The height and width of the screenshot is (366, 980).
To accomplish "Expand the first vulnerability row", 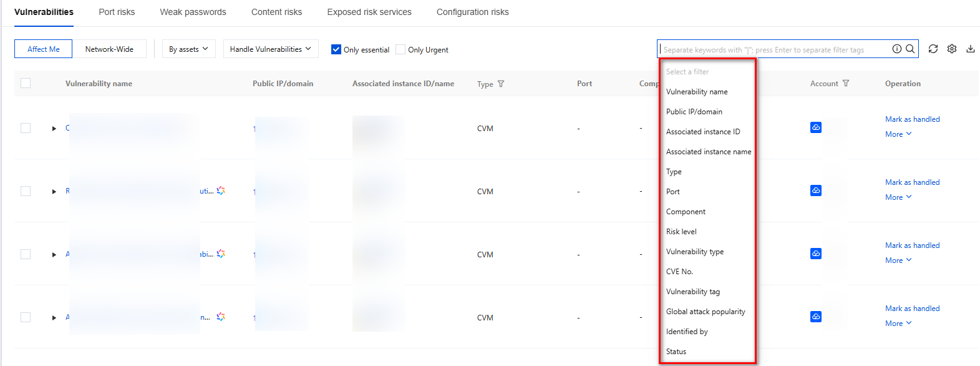I will 54,129.
